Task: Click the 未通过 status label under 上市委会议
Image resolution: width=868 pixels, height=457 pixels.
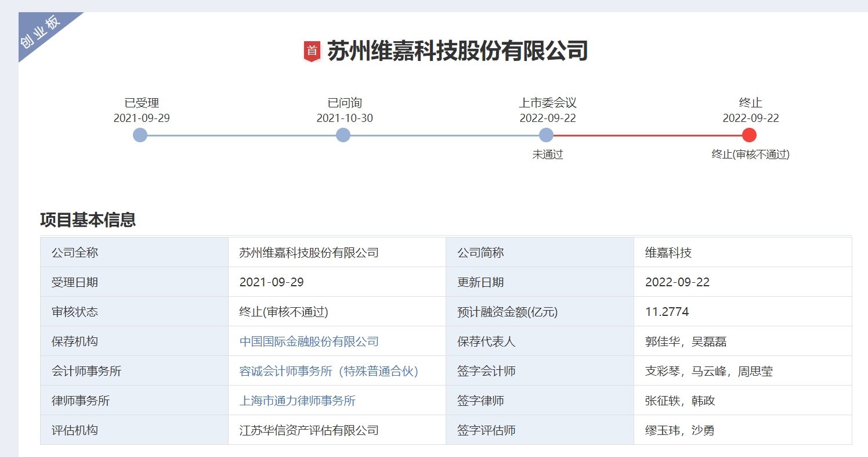Action: pos(548,154)
